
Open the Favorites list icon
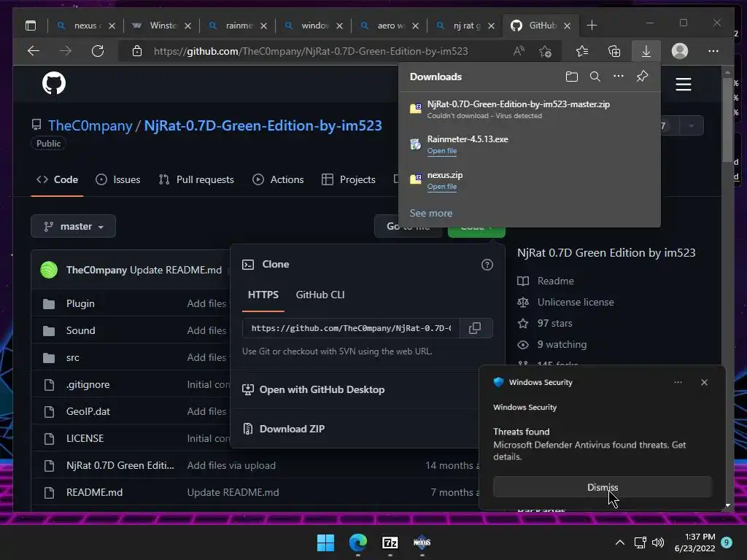click(581, 51)
